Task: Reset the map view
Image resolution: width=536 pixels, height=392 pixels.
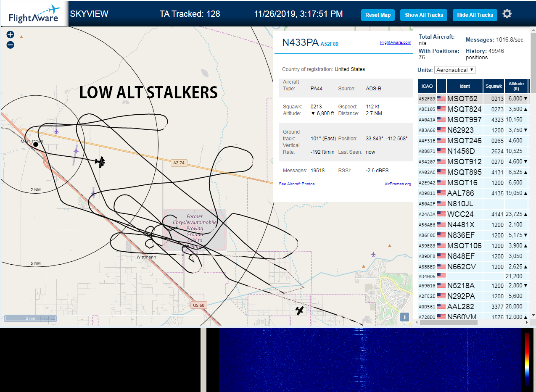Action: tap(378, 15)
